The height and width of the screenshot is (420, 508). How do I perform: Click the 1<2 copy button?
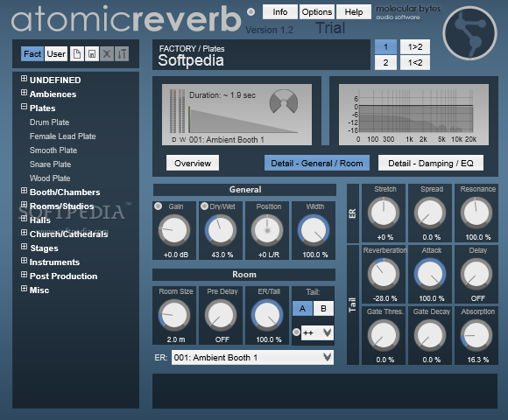415,62
